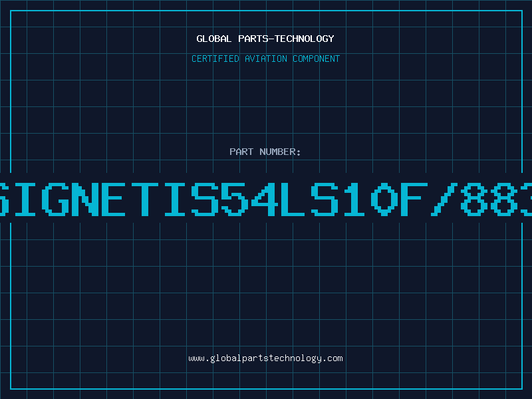Open the www.globalpartstechnology.com link
Screen dimensions: 532x399
(x=265, y=358)
